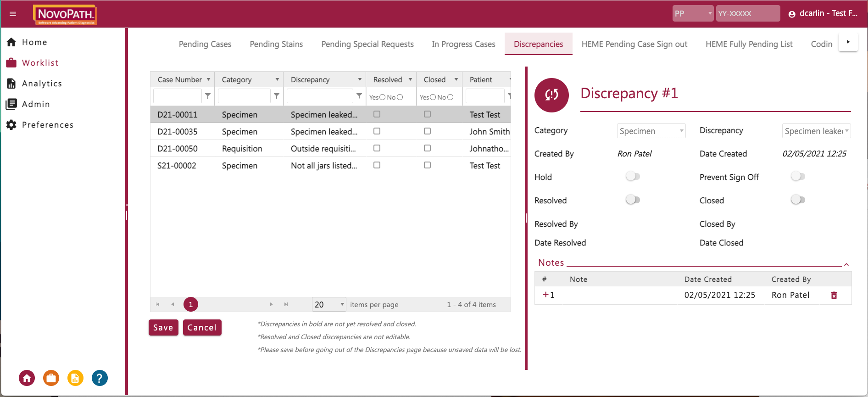Click the Cancel button
868x397 pixels.
point(202,328)
